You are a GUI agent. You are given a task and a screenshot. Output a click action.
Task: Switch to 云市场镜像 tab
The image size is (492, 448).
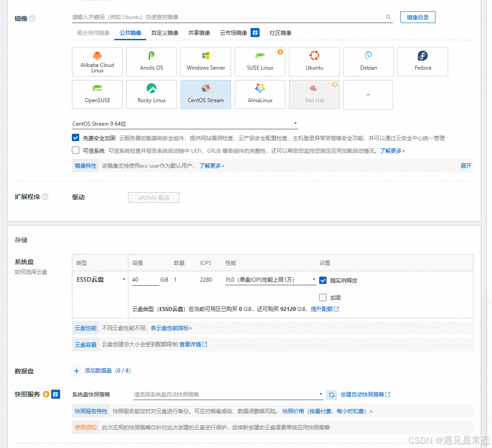233,33
